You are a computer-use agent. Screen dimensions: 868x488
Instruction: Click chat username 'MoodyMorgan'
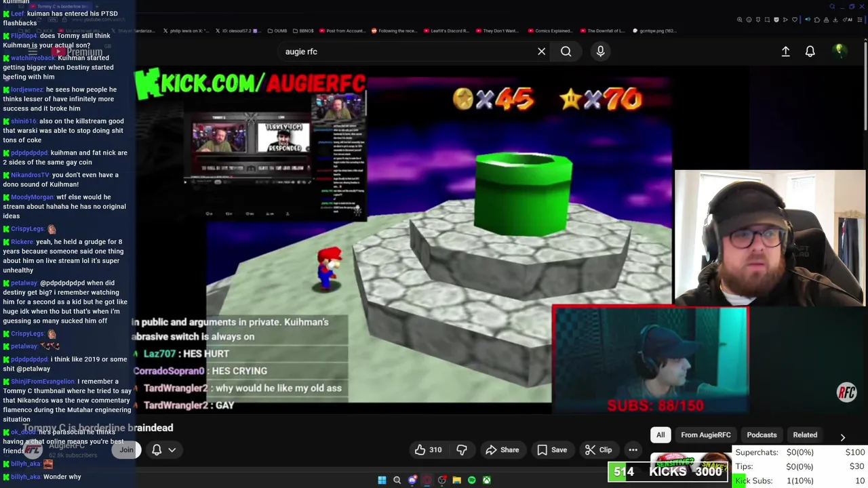pyautogui.click(x=32, y=197)
